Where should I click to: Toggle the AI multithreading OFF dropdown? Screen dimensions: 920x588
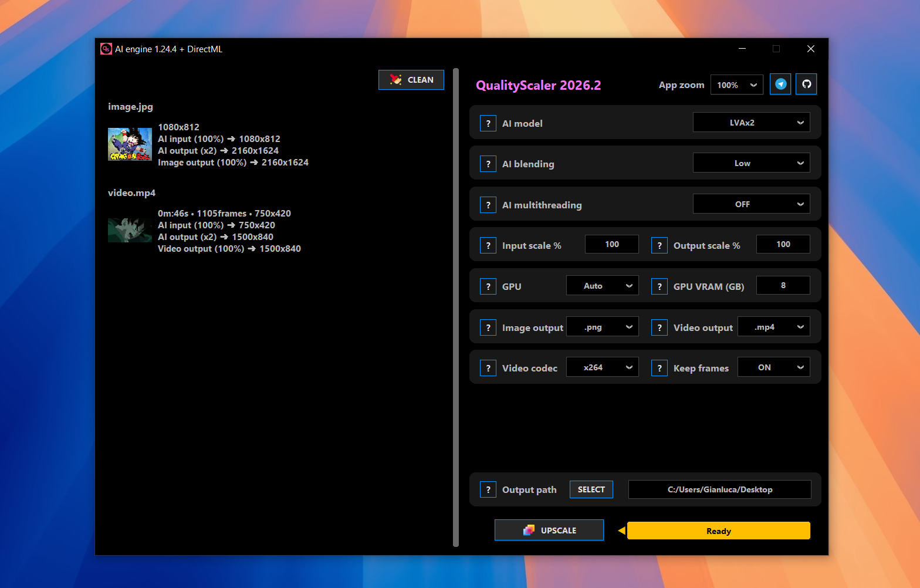tap(751, 204)
